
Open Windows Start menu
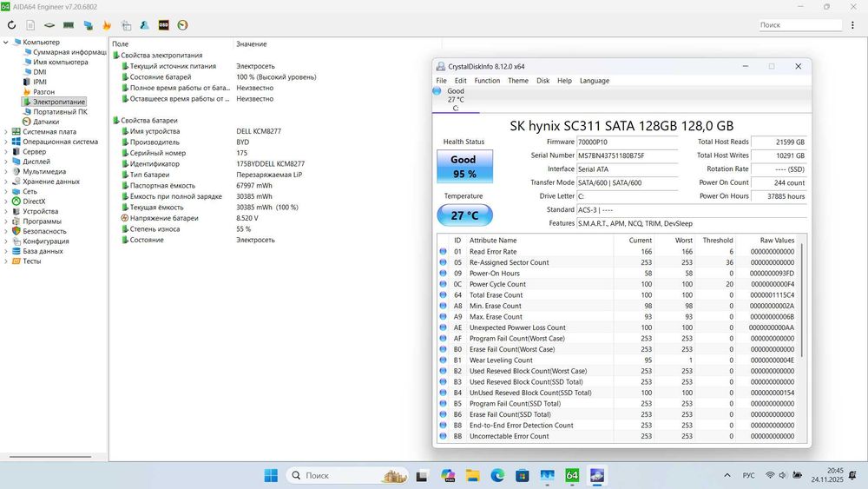271,475
